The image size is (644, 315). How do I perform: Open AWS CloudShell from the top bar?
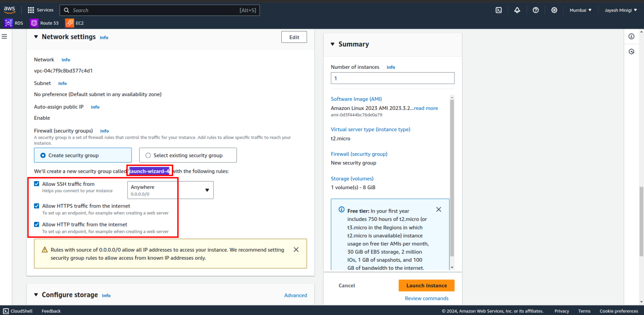pyautogui.click(x=499, y=10)
